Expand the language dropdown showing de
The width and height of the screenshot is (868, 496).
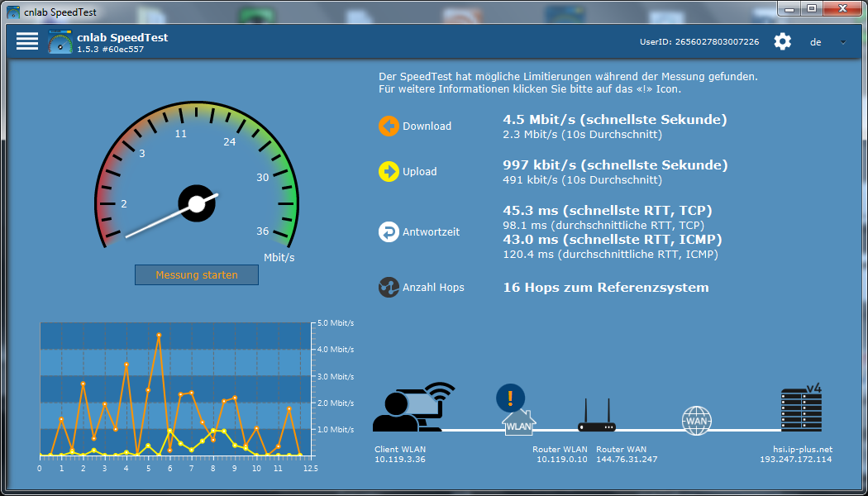click(828, 42)
